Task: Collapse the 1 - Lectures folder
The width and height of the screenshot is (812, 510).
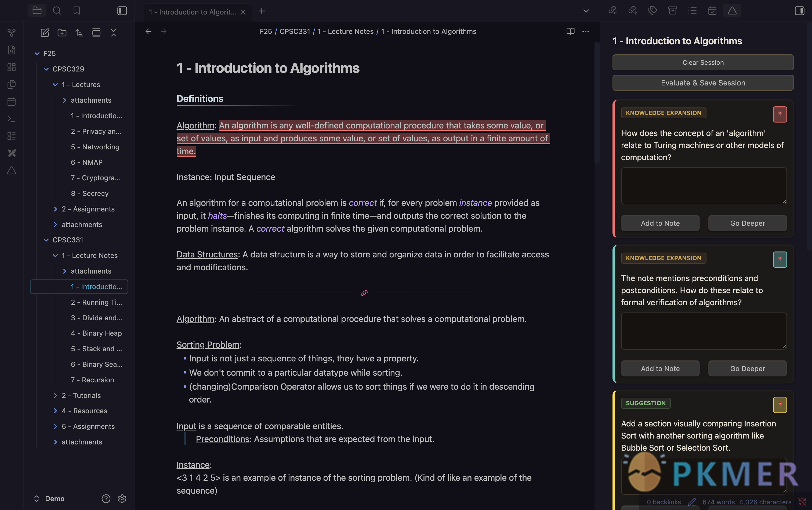Action: [55, 85]
